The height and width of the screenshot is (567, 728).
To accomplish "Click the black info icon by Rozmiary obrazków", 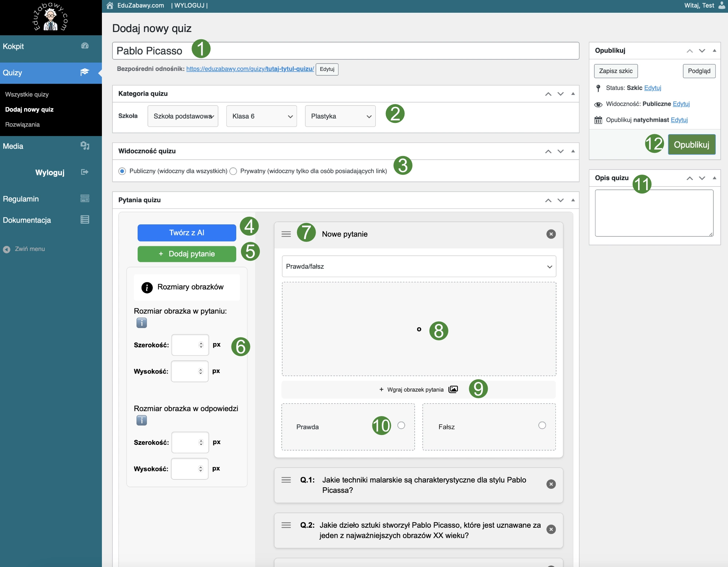I will 147,288.
